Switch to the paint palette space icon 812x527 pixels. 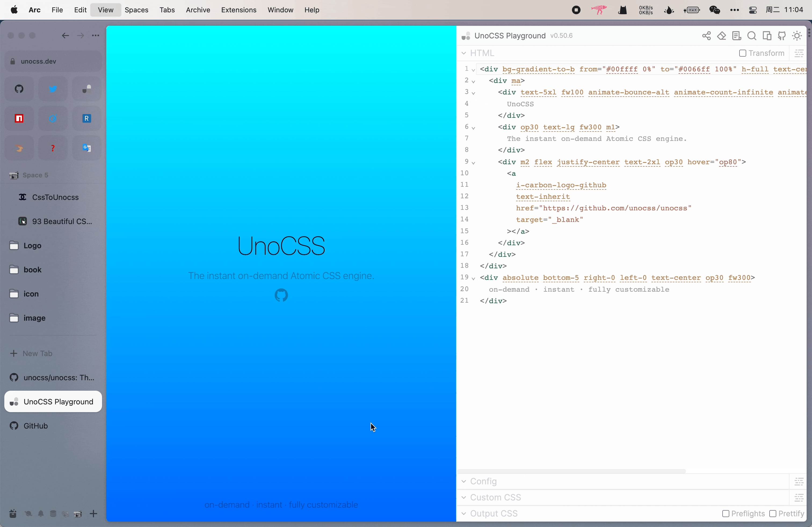click(66, 514)
